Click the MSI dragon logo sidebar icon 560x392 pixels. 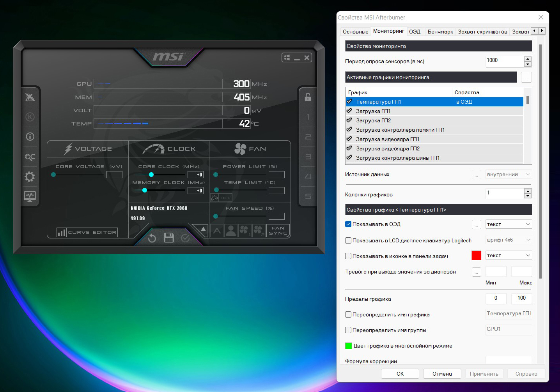[30, 97]
